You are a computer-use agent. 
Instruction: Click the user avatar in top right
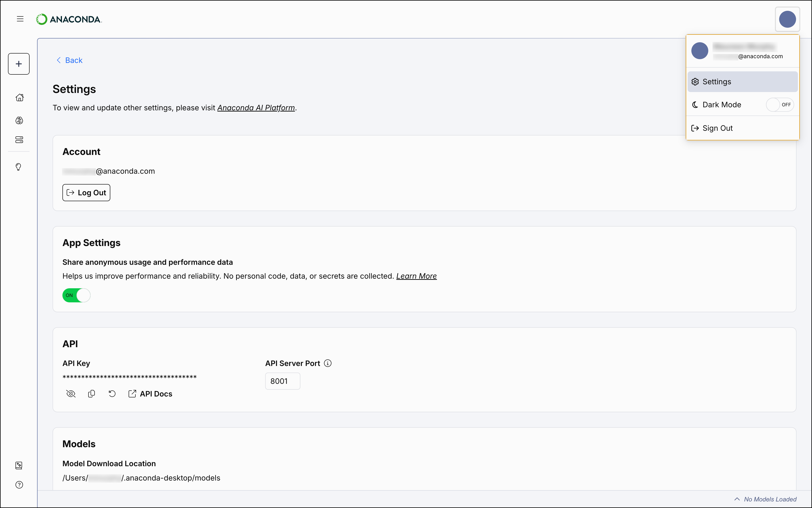coord(788,19)
